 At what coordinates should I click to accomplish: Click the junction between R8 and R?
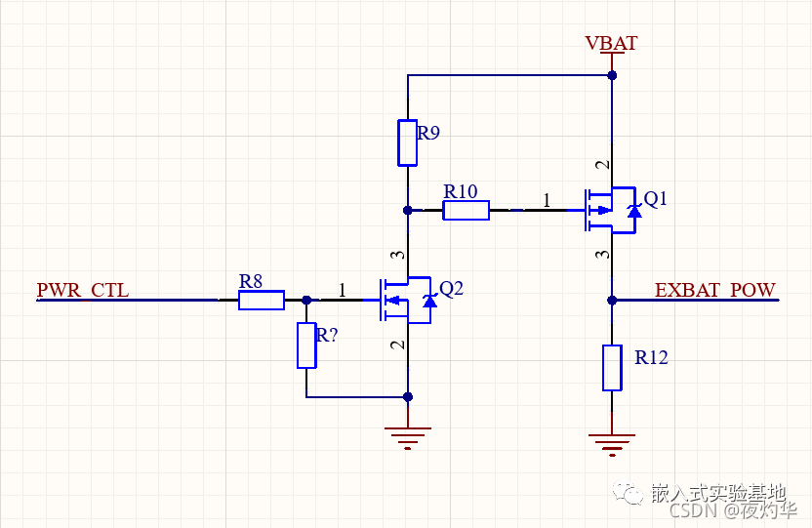(306, 301)
